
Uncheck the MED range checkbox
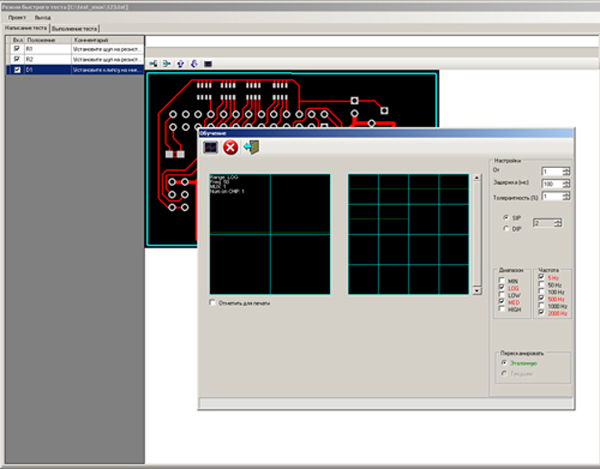coord(502,302)
